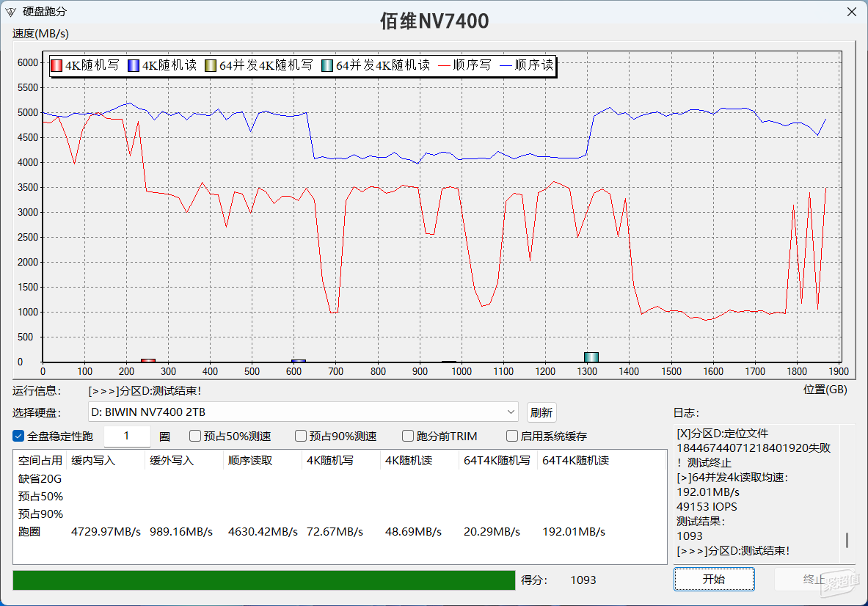This screenshot has width=868, height=606.
Task: Enable 跑分前TRIM checkbox
Action: pos(407,436)
